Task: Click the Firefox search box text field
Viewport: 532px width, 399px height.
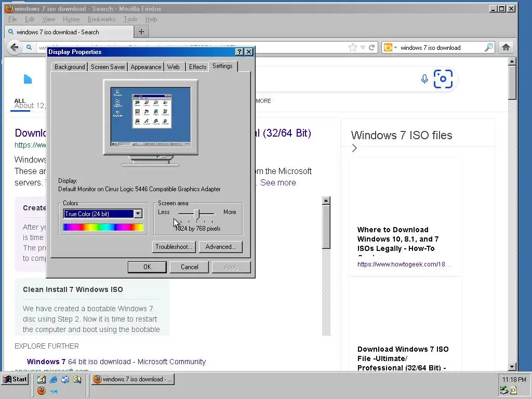Action: [441, 47]
